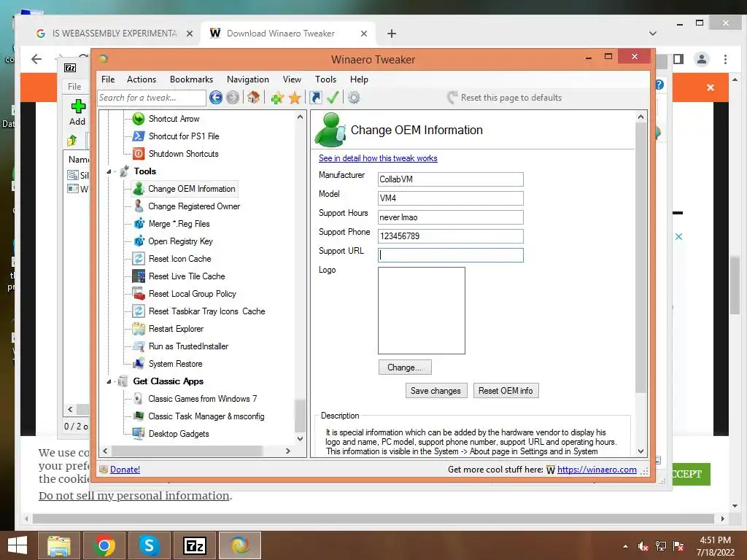Click right panel scrollbar down arrow
This screenshot has height=560, width=747.
640,451
